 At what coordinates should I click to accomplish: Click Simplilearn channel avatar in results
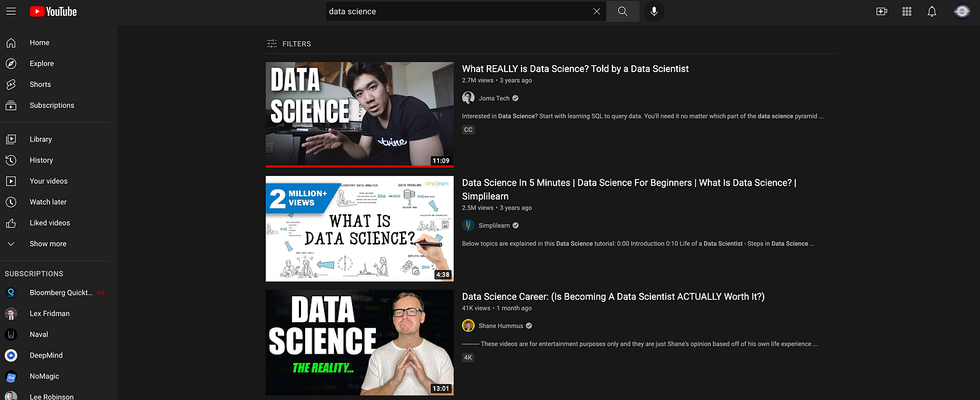(468, 226)
